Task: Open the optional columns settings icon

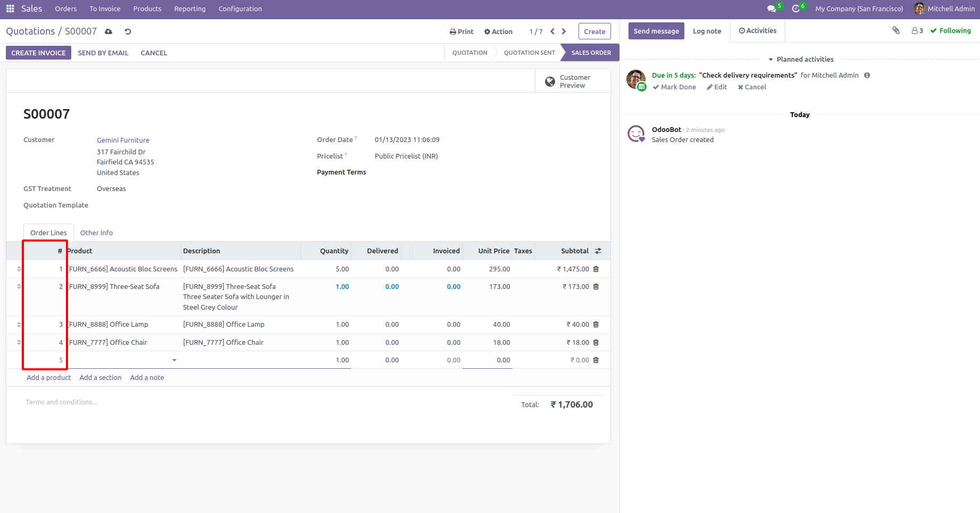Action: (598, 251)
